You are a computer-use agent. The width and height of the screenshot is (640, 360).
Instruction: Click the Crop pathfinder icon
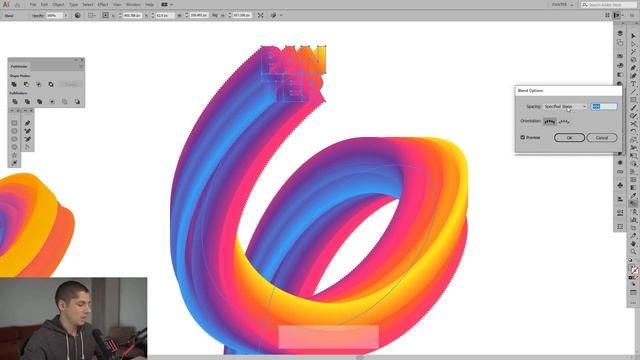pyautogui.click(x=52, y=102)
